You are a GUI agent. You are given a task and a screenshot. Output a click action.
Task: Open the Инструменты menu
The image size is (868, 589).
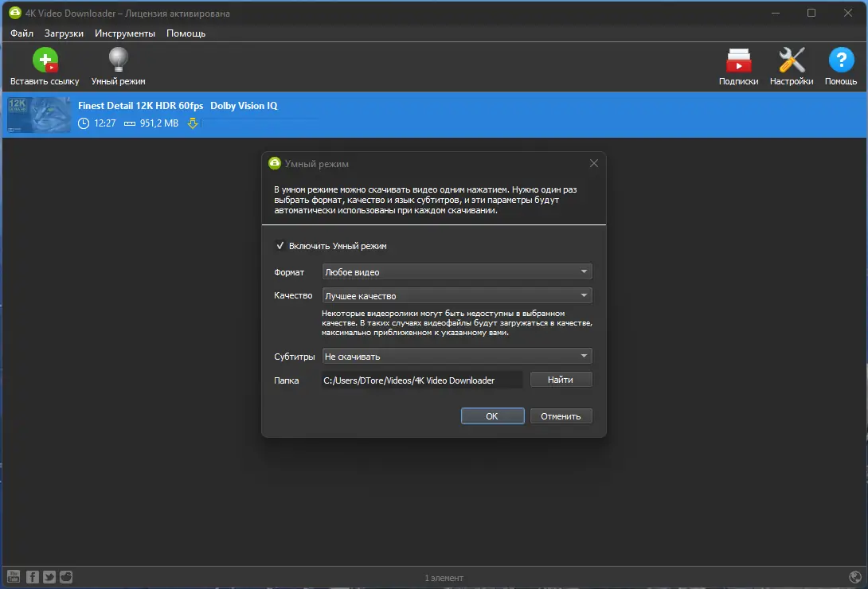pyautogui.click(x=124, y=33)
